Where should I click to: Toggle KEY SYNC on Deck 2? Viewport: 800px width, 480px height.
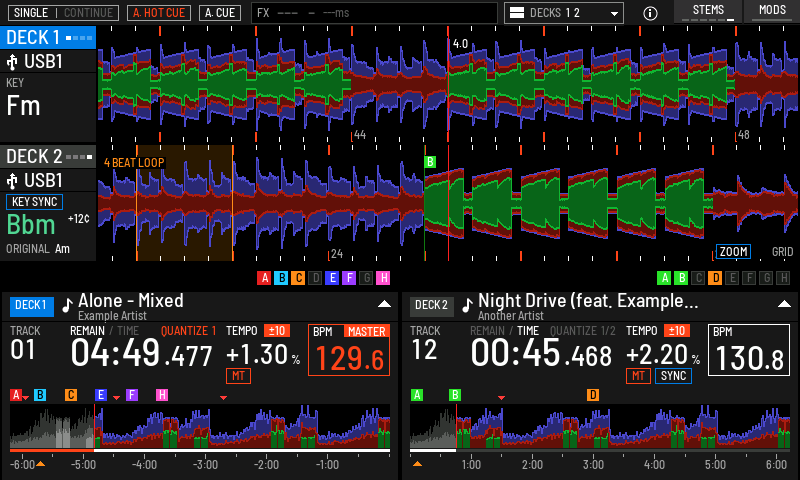34,202
